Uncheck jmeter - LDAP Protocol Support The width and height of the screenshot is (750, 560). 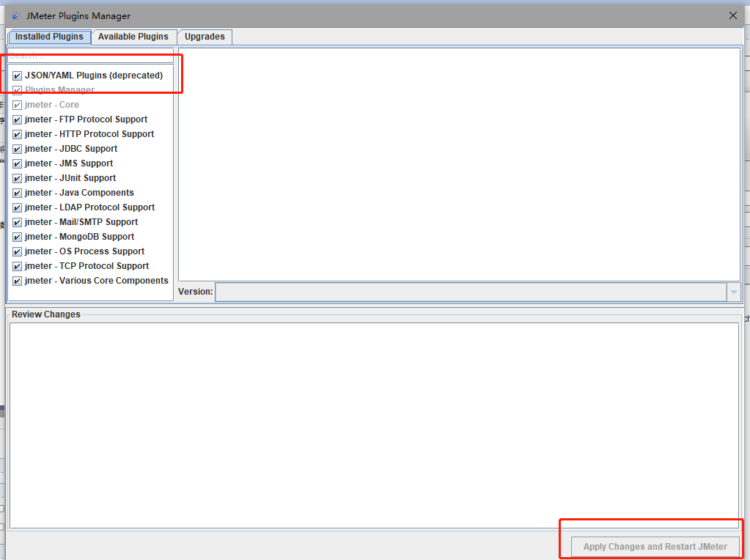17,207
